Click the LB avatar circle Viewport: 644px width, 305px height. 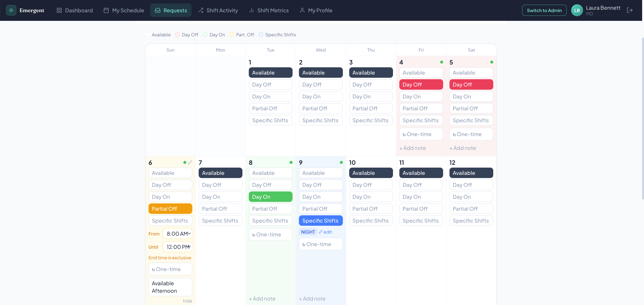coord(577,10)
